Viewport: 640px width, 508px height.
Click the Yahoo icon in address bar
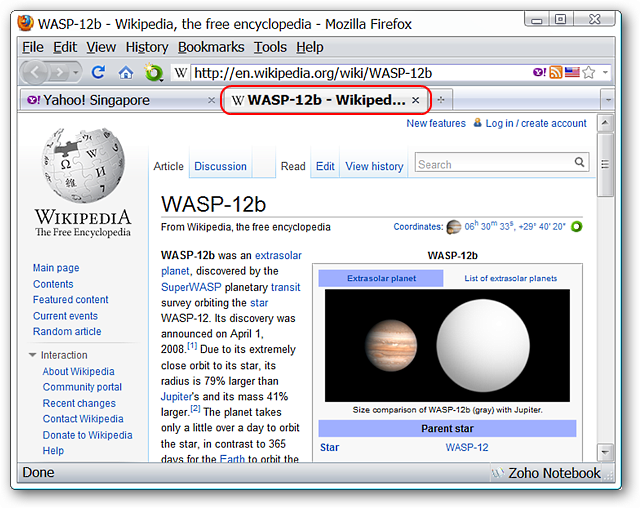539,73
